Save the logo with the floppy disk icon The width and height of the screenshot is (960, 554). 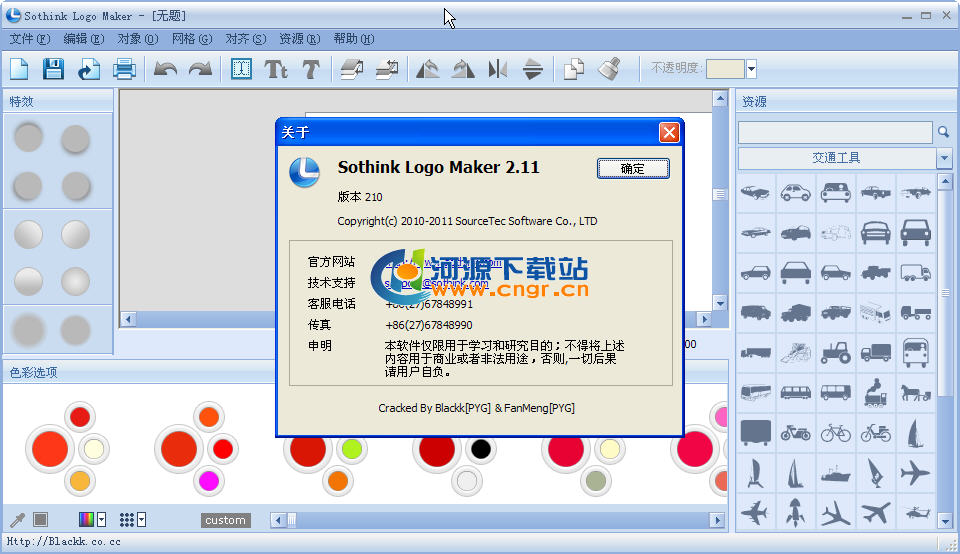(53, 69)
